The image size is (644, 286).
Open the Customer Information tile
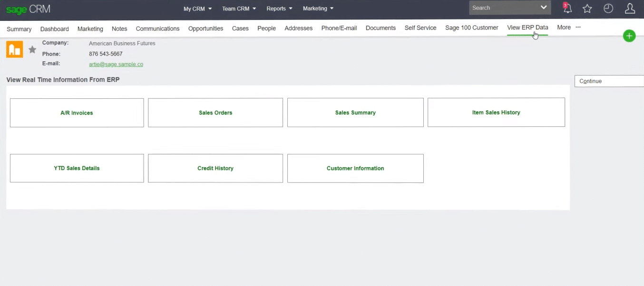click(x=355, y=168)
